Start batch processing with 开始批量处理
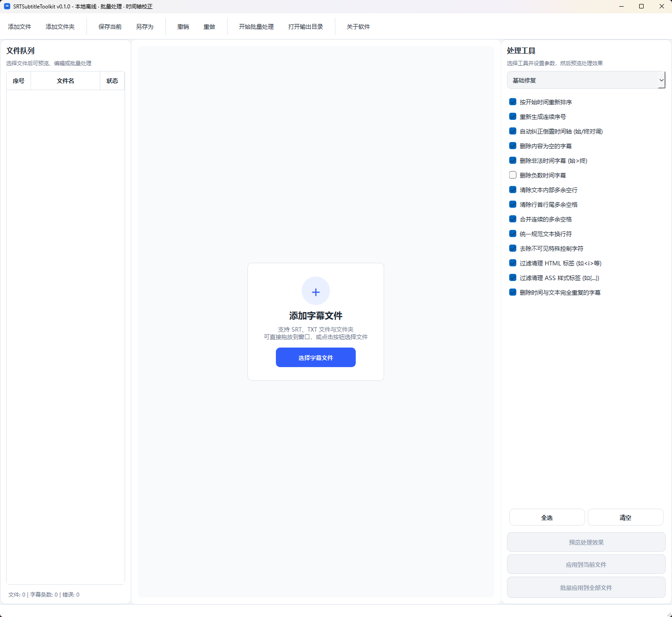This screenshot has height=617, width=672. (x=256, y=27)
